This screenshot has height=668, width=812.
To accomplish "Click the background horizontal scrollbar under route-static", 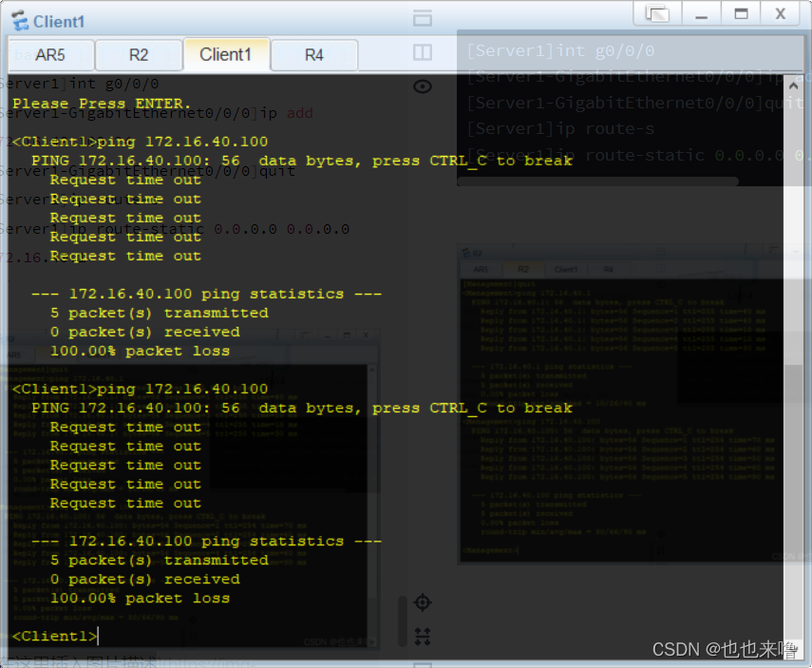I will (600, 181).
